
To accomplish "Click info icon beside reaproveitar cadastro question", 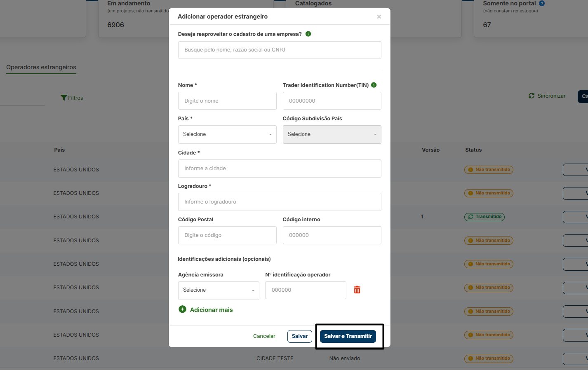I will pos(308,34).
